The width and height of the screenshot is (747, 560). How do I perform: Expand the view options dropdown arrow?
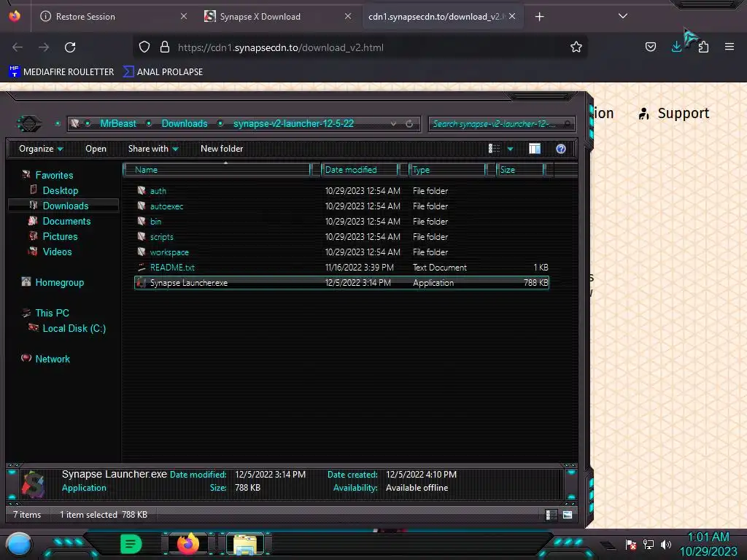tap(510, 149)
